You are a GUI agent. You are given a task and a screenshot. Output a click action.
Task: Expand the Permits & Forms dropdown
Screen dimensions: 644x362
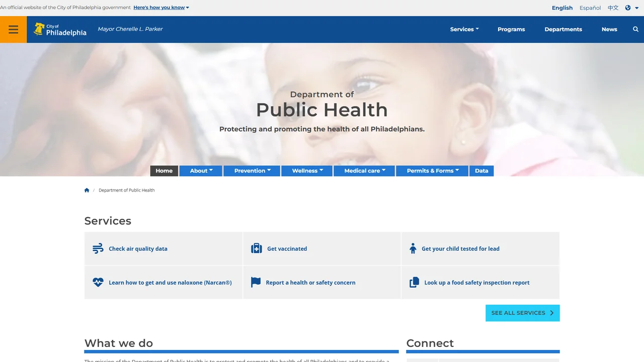pyautogui.click(x=433, y=171)
